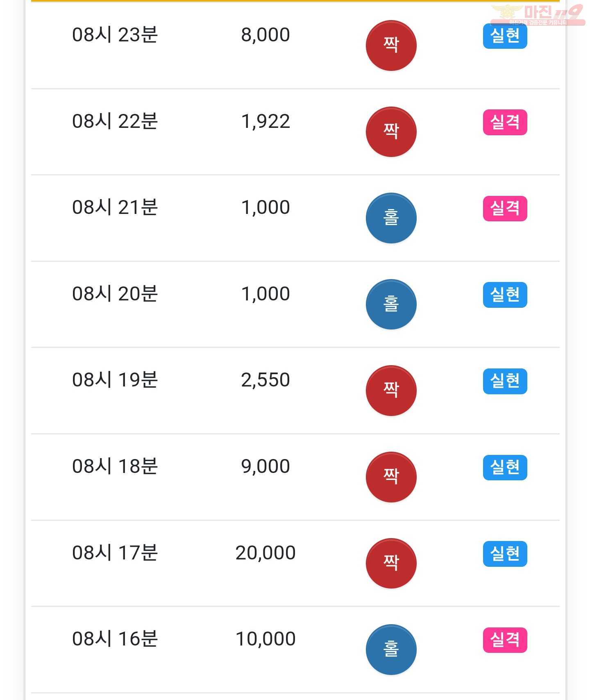This screenshot has width=590, height=700.
Task: Click the red 짝 circle for 08시 22분
Action: coord(391,132)
